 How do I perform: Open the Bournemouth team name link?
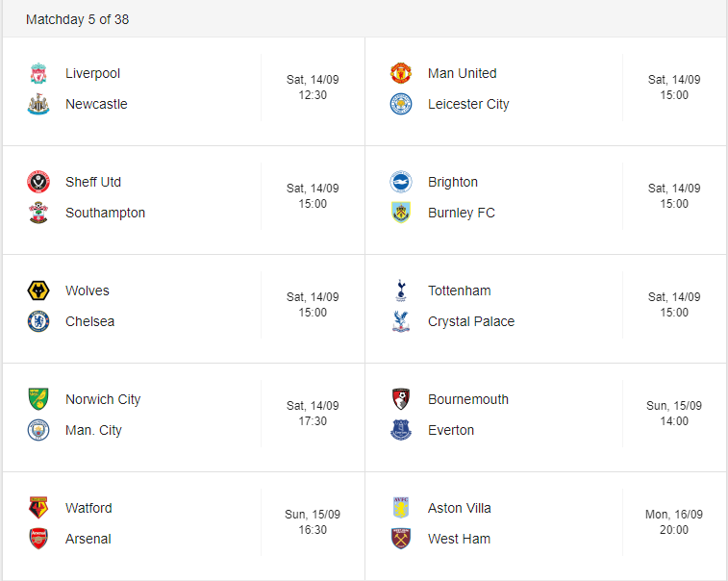[468, 399]
